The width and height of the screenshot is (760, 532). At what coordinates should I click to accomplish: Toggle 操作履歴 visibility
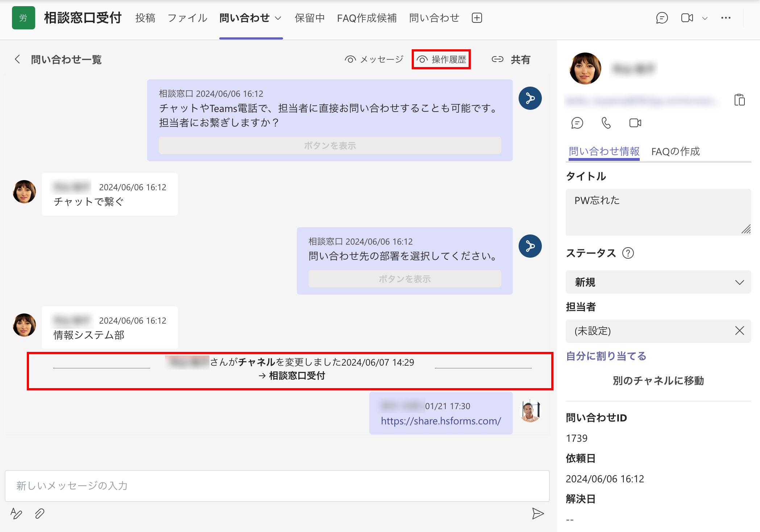point(441,59)
